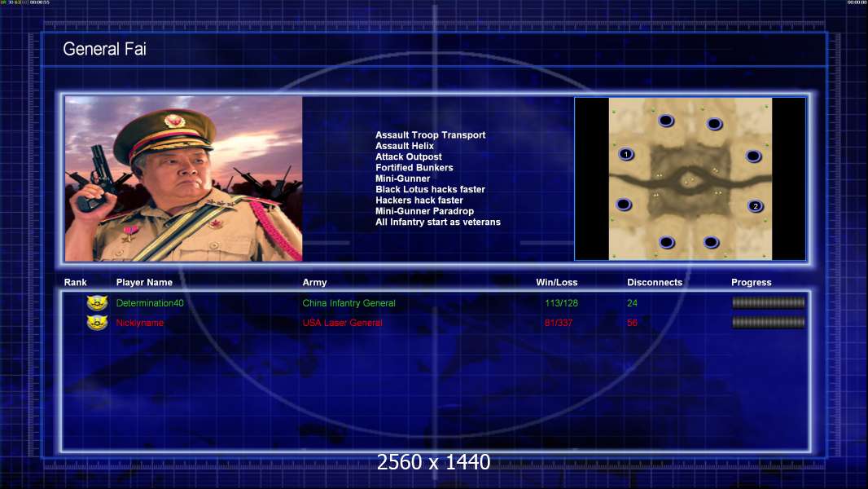Screen dimensions: 868x489
Task: Click 'Fortified Bunkers' ability line
Action: pyautogui.click(x=414, y=167)
